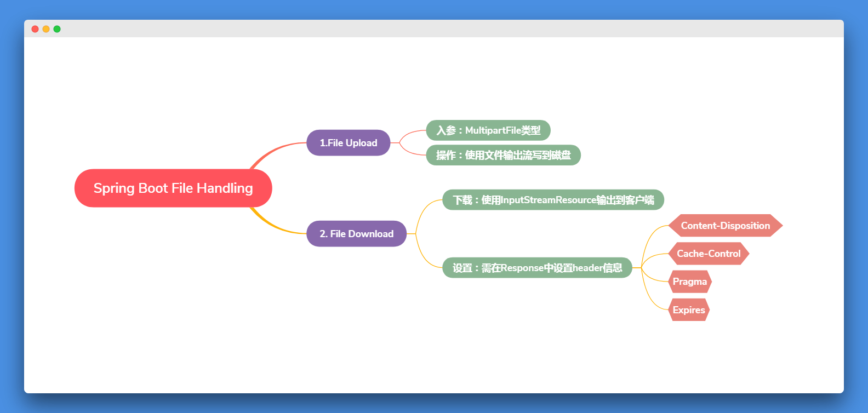Close the window with the red button
The width and height of the screenshot is (868, 413).
click(35, 29)
